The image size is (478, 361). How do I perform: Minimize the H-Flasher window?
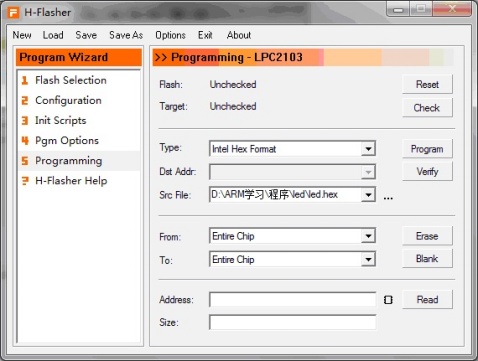click(398, 9)
